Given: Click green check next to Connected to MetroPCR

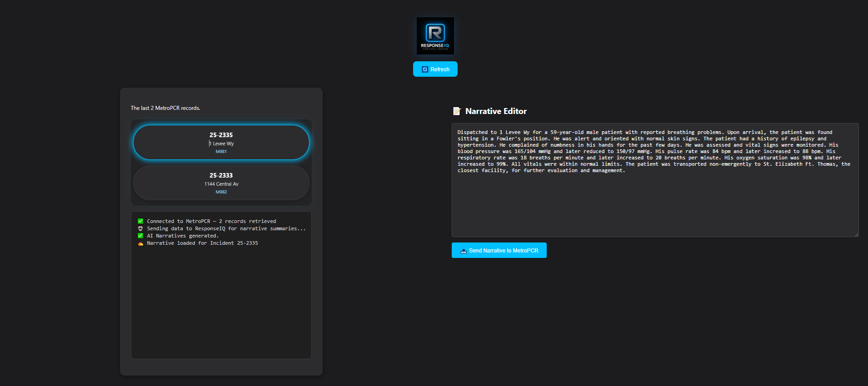Looking at the screenshot, I should (140, 221).
